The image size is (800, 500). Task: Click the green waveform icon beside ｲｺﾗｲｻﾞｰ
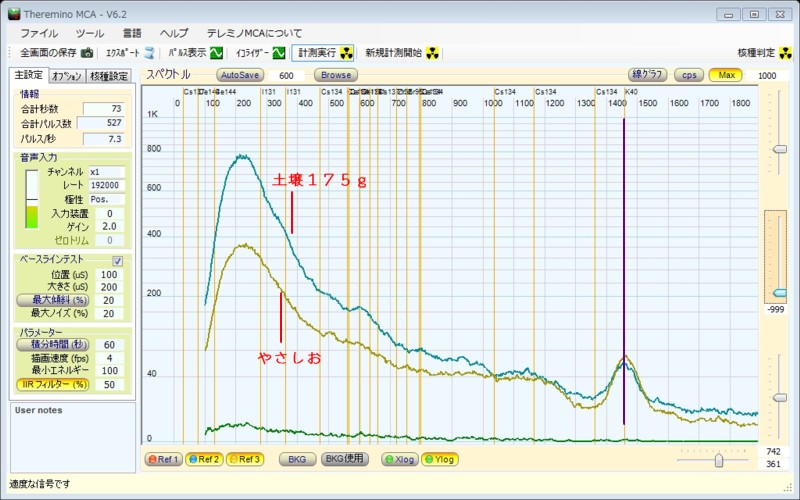point(279,53)
